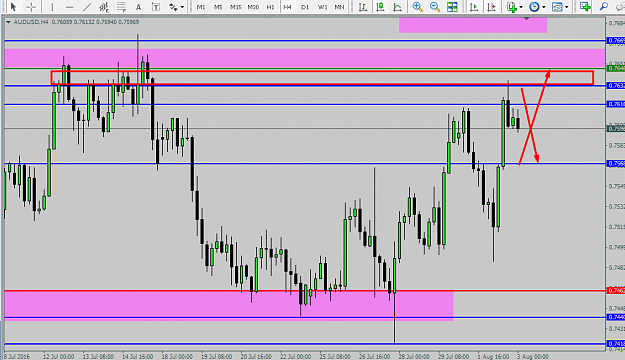Click the blue 0.7632 price label
This screenshot has width=625, height=360.
click(616, 86)
